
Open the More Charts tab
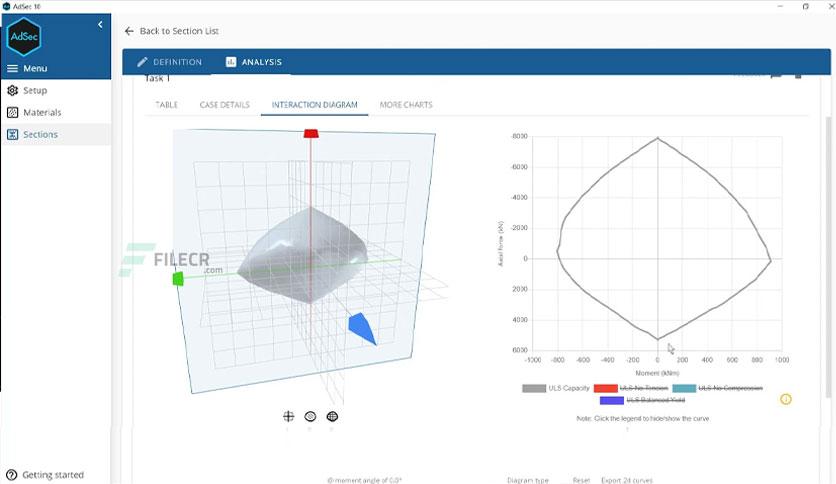click(x=406, y=105)
